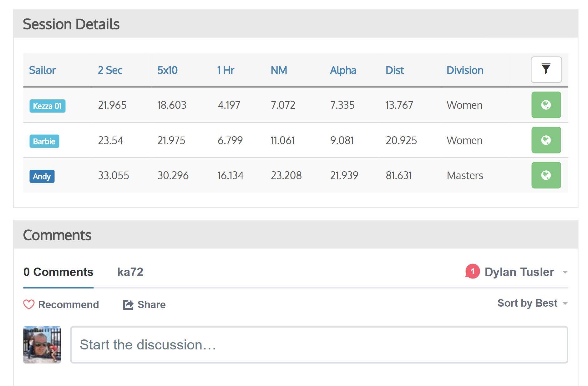Select Barbie's 1 Hr value 6.799
This screenshot has width=588, height=386.
(230, 140)
